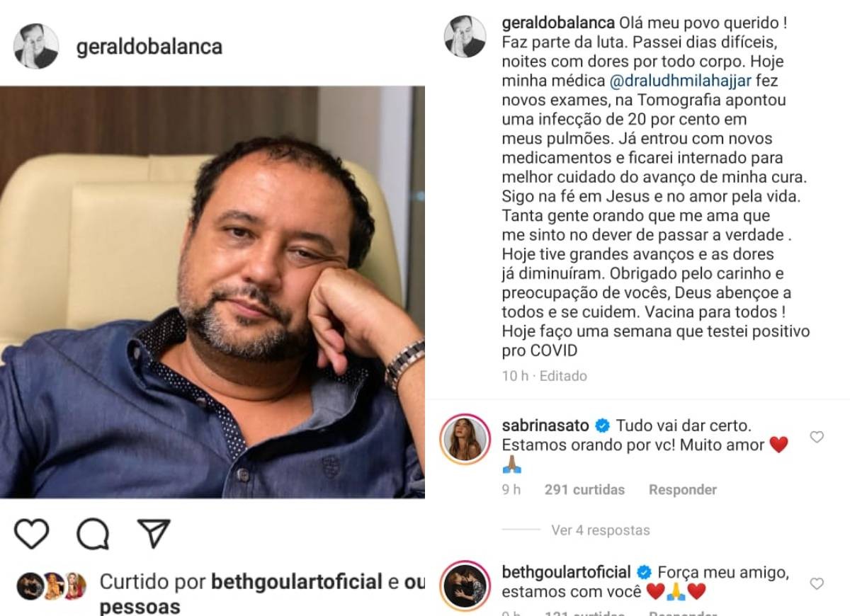Like sabrinasato's comment with heart

tap(817, 438)
